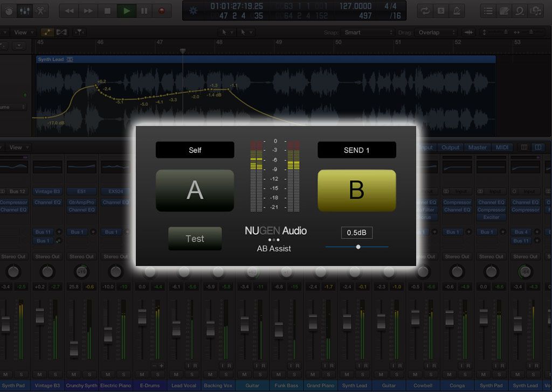This screenshot has width=552, height=392.
Task: Open the Exciter insert plugin
Action: [x=491, y=218]
